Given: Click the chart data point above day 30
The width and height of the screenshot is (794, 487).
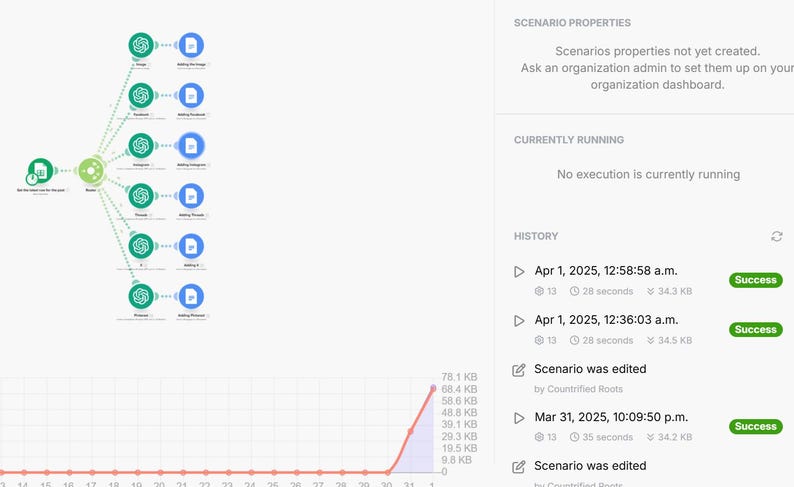Looking at the screenshot, I should [387, 472].
